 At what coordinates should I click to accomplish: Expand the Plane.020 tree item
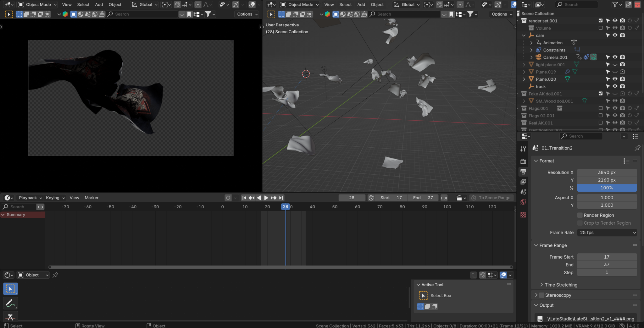(524, 79)
